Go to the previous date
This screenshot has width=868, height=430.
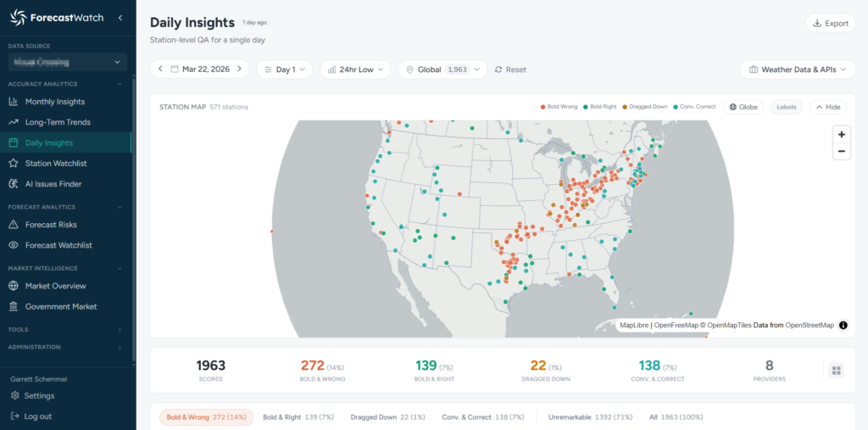[160, 70]
